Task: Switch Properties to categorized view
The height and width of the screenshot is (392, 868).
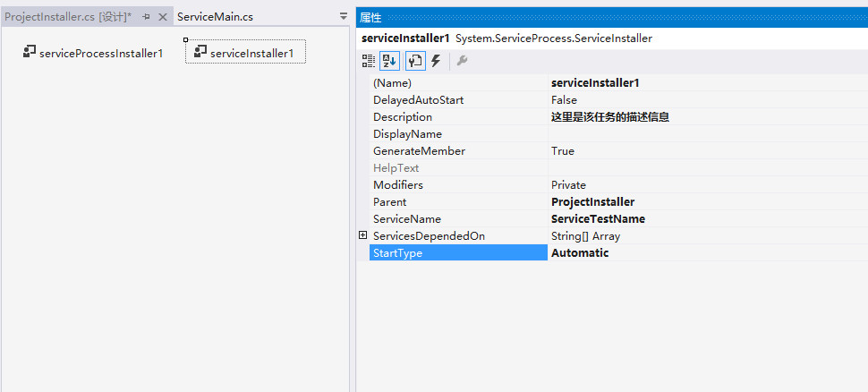Action: [369, 61]
